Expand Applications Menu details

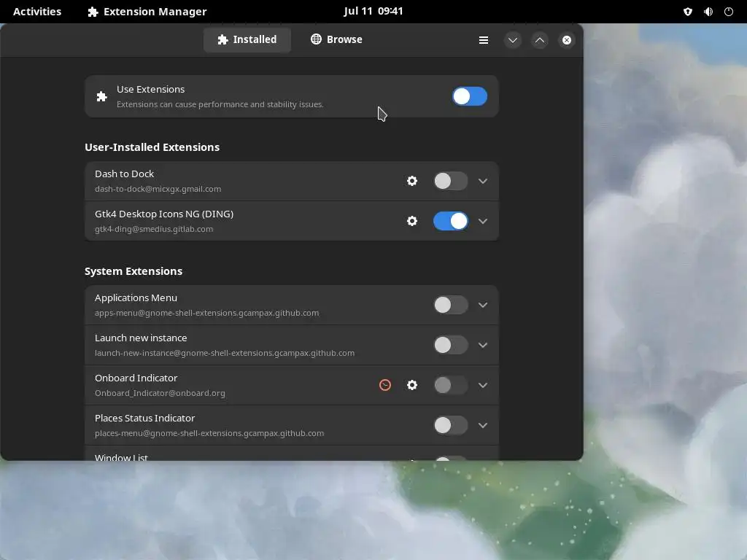point(483,305)
